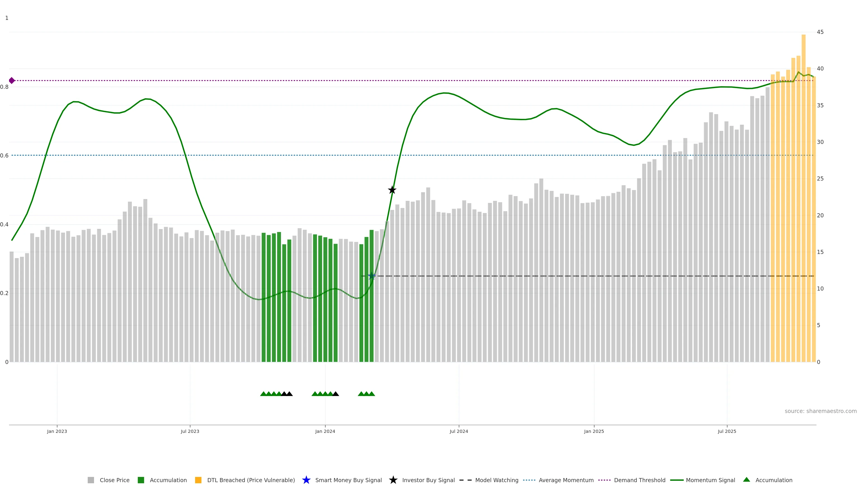Toggle Average Momentum line in legend
Screen dimensions: 868x488
click(x=566, y=480)
